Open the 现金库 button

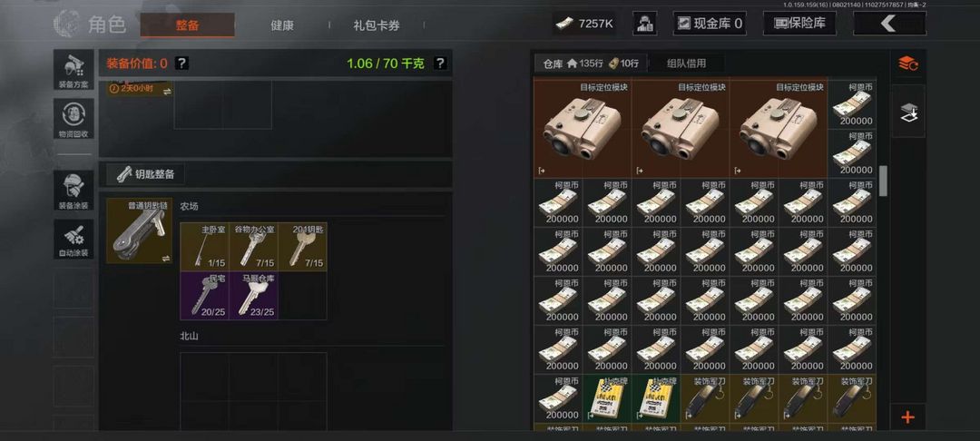pos(710,24)
